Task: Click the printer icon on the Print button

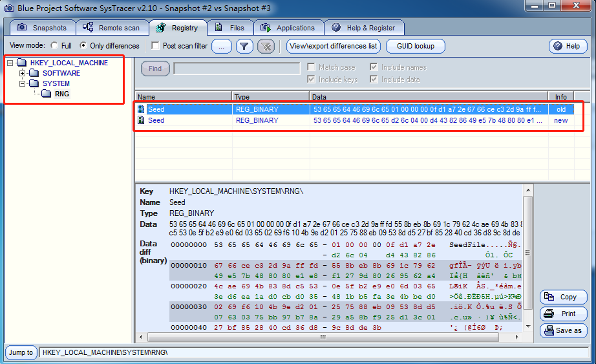Action: [x=548, y=314]
